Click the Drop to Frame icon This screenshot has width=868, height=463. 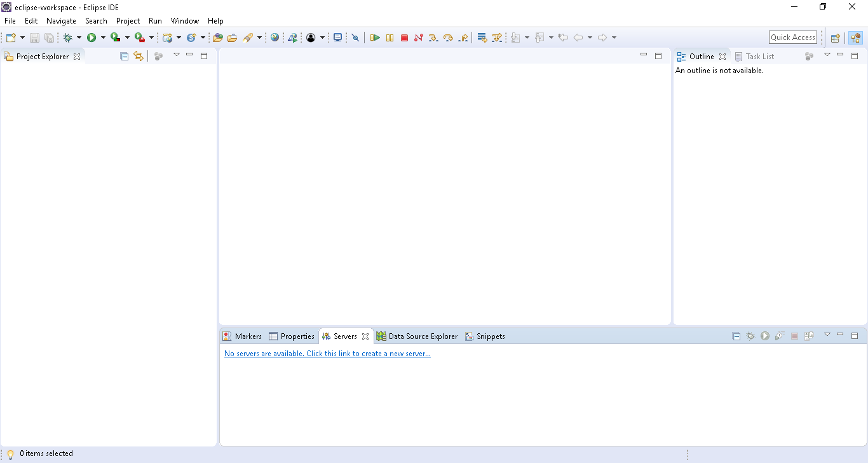click(482, 38)
